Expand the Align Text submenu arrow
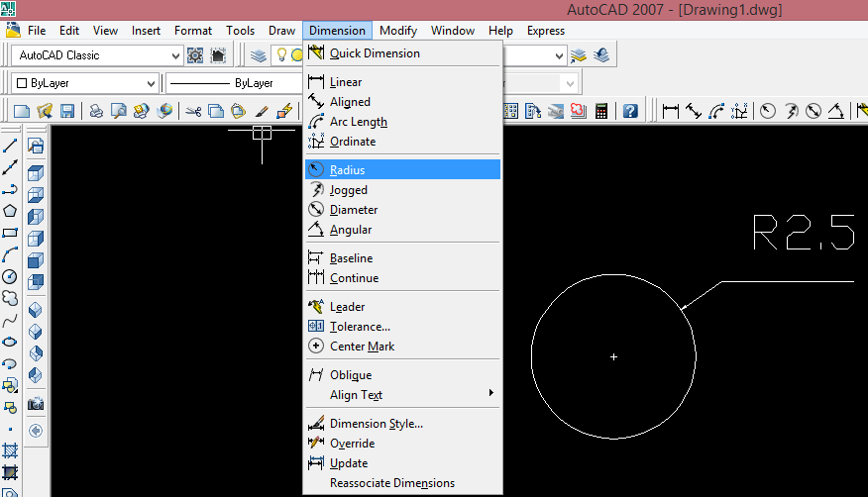 (491, 393)
